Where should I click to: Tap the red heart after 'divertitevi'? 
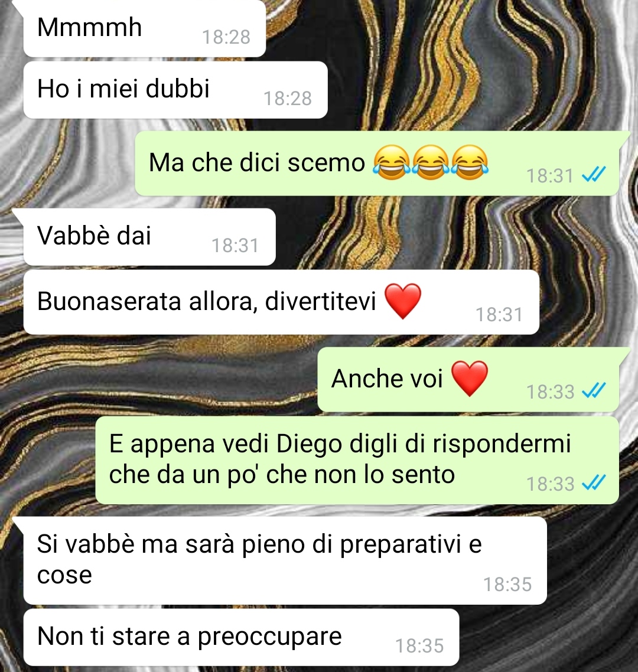[403, 301]
